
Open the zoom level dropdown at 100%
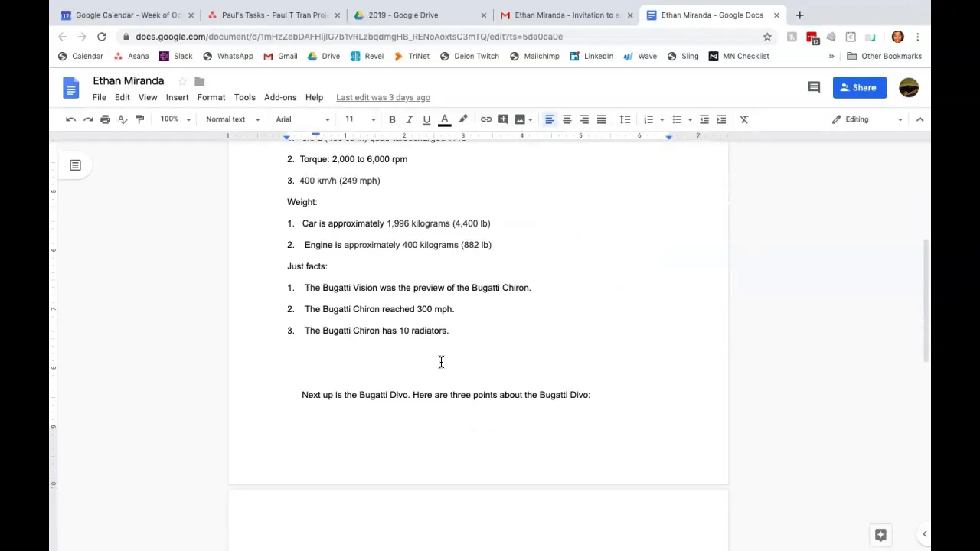coord(175,119)
